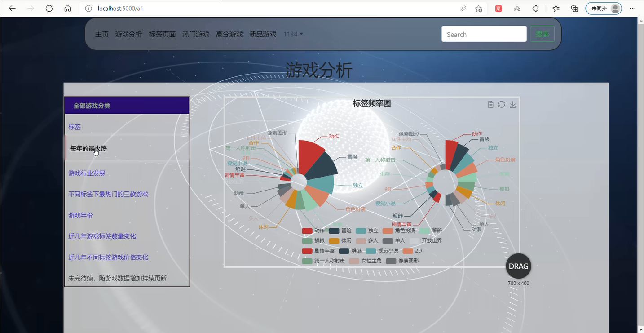Save chart as image via download icon
644x333 pixels.
click(x=513, y=104)
